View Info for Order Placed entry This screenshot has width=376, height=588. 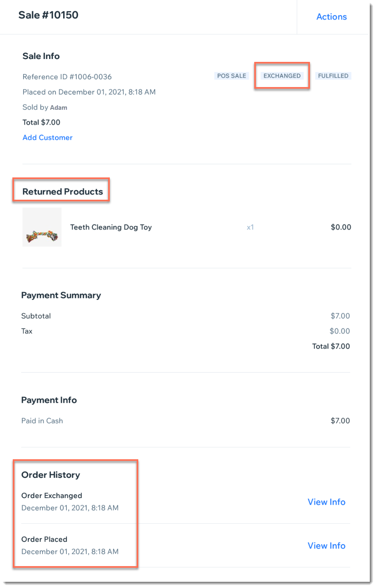coord(326,546)
